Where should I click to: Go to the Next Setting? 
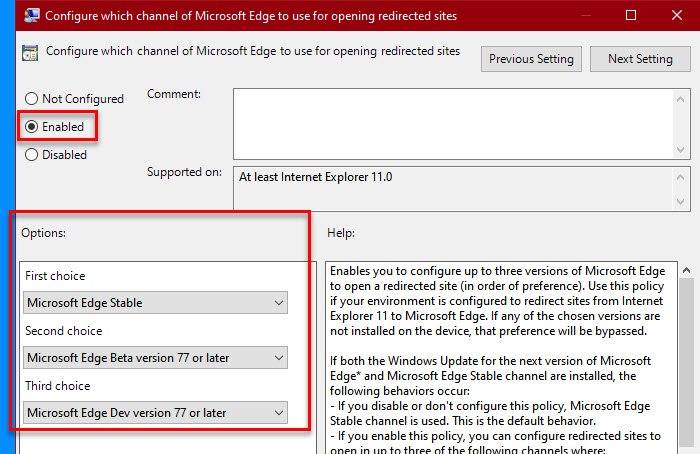[640, 59]
